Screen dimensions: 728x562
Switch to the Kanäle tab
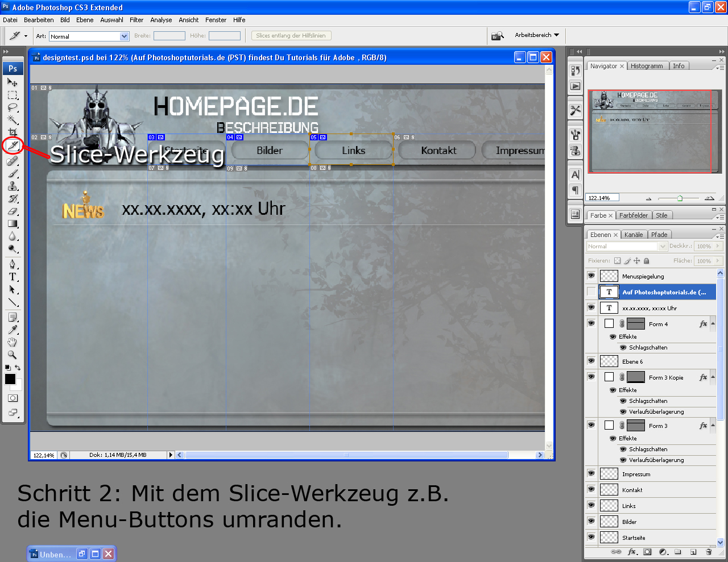click(x=634, y=235)
